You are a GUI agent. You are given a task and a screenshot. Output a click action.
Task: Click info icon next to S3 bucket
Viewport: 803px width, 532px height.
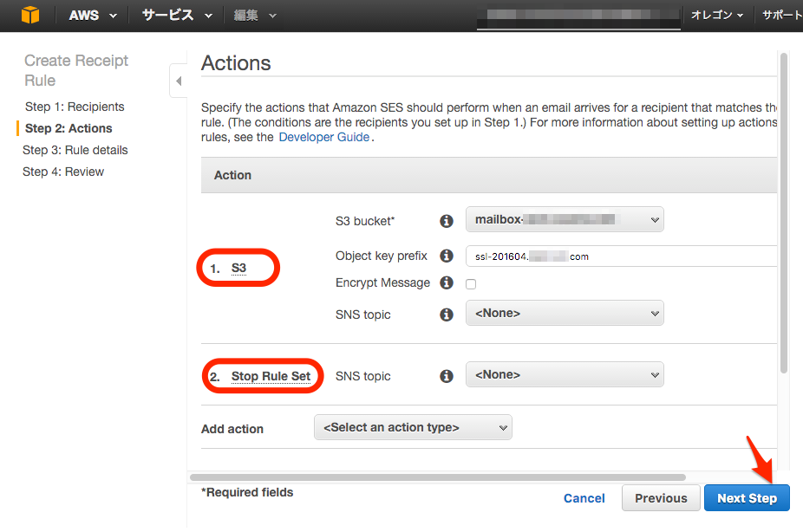coord(447,221)
